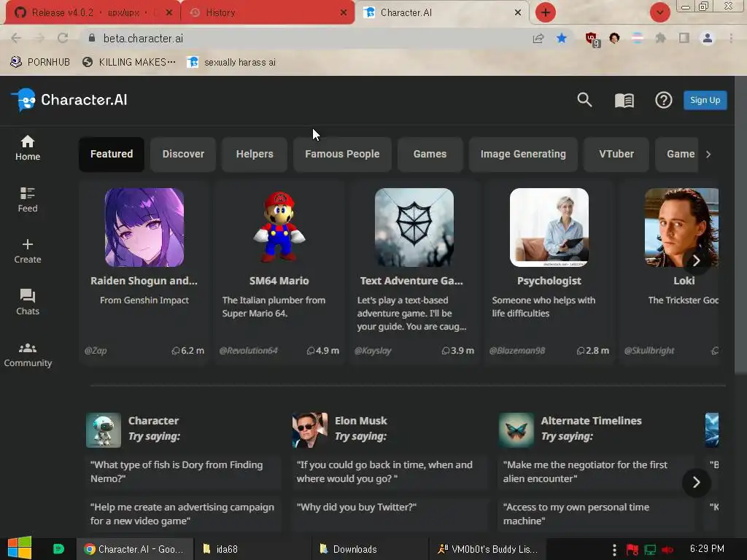Expand the tab search dropdown arrow

[659, 12]
